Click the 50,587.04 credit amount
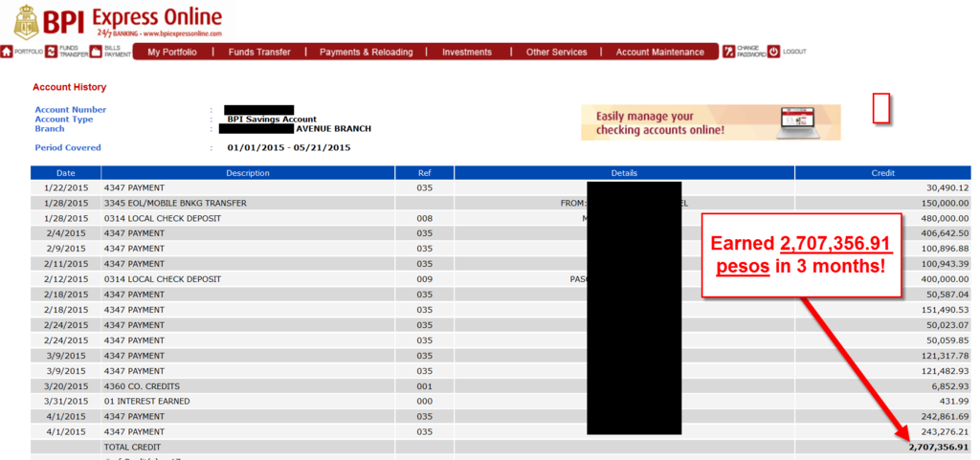 click(x=947, y=294)
